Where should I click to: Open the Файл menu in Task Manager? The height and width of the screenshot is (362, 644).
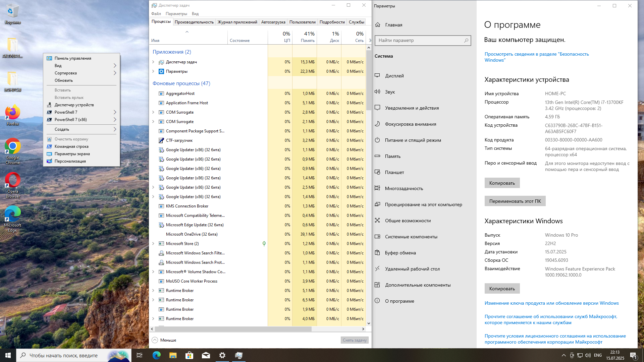pyautogui.click(x=156, y=14)
